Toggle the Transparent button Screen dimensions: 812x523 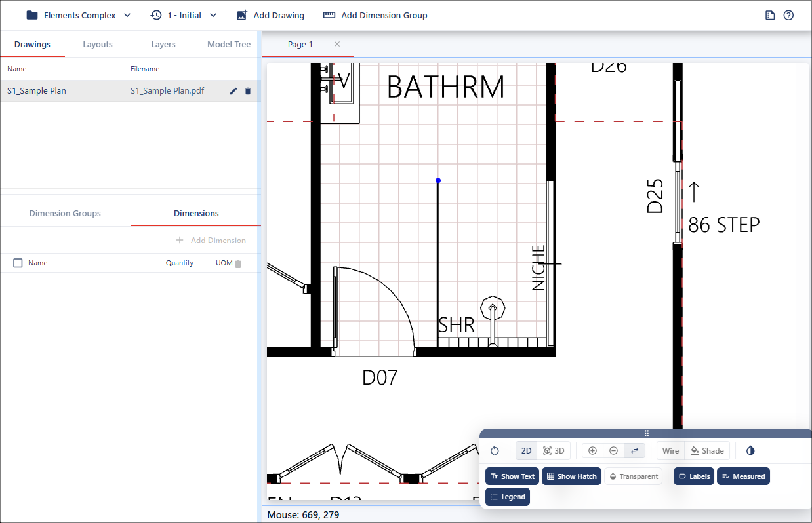[633, 476]
